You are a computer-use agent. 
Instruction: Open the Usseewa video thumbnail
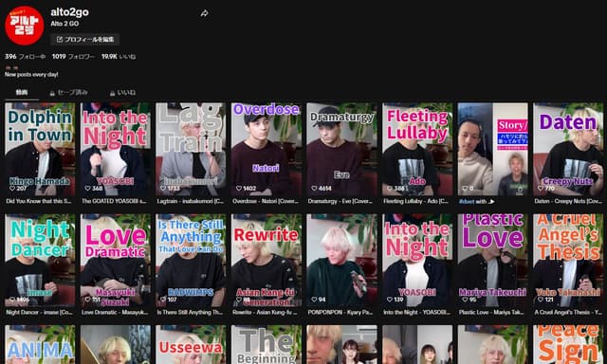[x=191, y=344]
